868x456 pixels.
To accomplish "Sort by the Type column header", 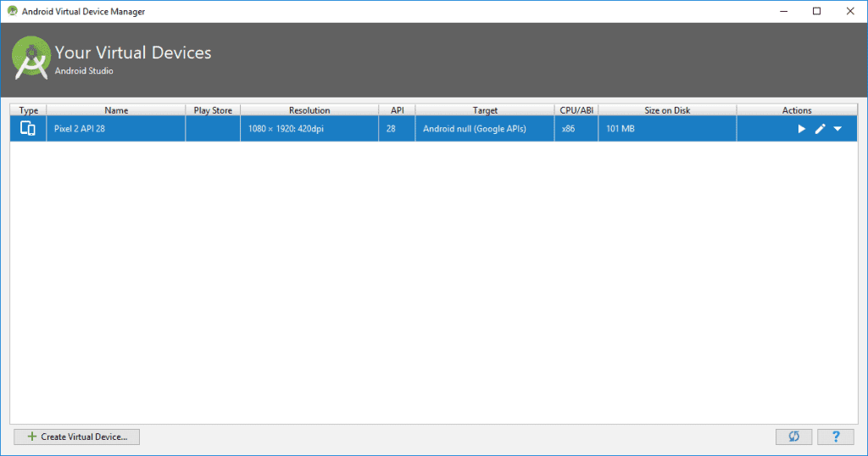I will (x=28, y=110).
